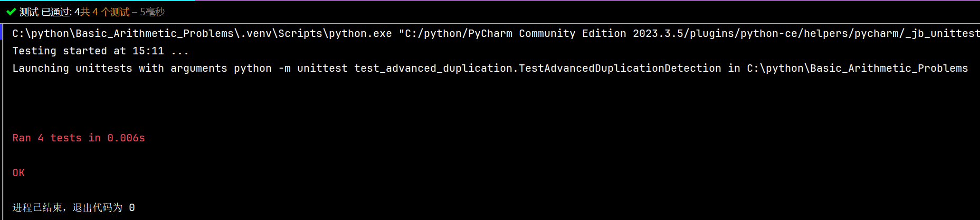Click the '_jb_unittest' helper script text
The width and height of the screenshot is (980, 220).
[942, 33]
